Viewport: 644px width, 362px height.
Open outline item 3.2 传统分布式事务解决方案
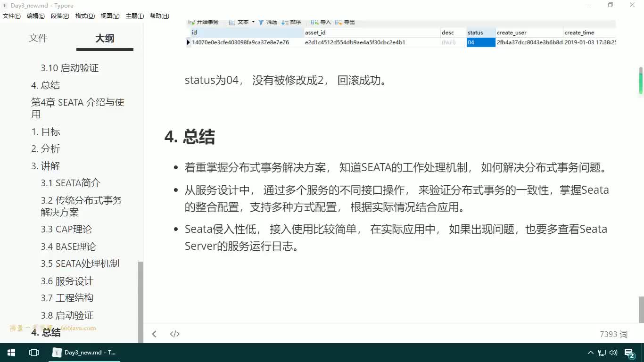click(x=81, y=206)
